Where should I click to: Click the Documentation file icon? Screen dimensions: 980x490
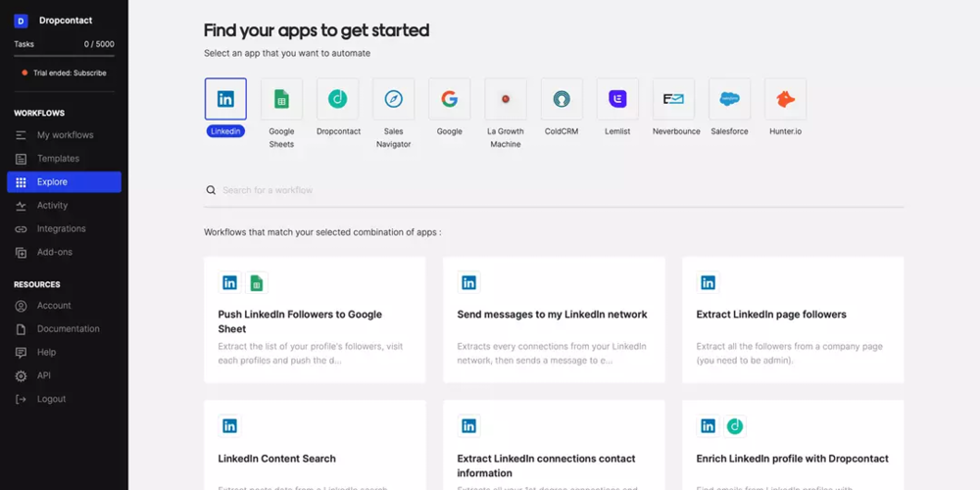pyautogui.click(x=22, y=329)
